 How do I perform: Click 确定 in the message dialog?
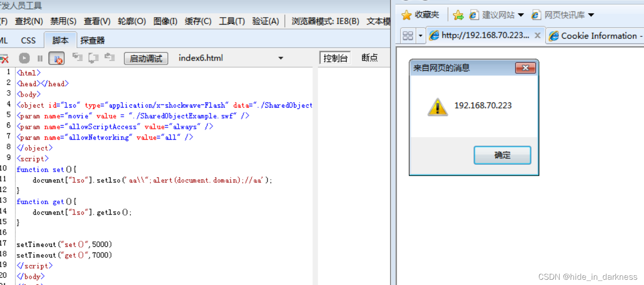pyautogui.click(x=502, y=155)
